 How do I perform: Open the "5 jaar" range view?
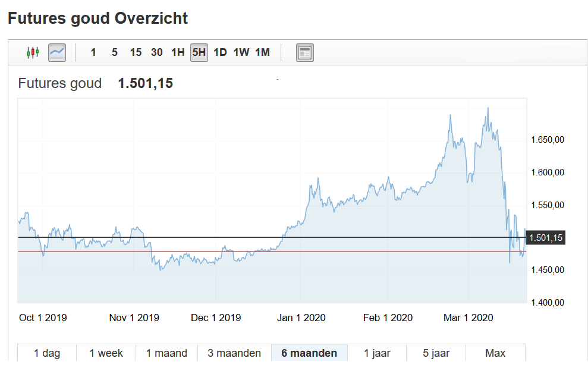click(435, 353)
